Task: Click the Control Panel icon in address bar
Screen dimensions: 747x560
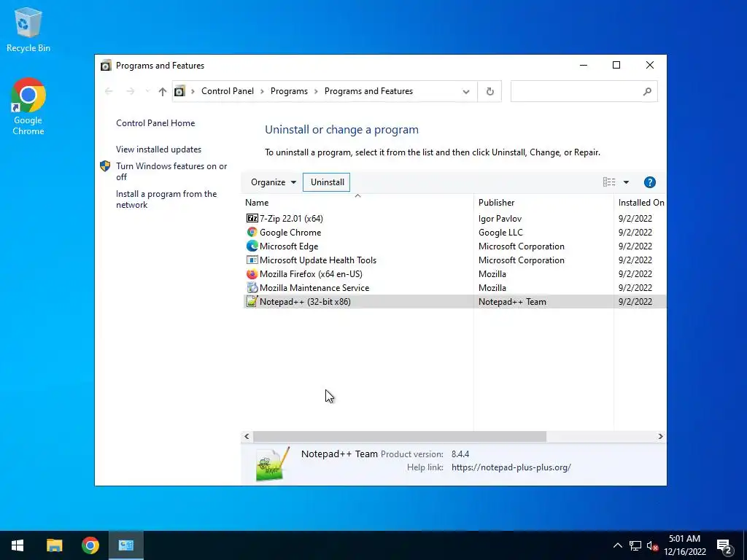Action: tap(179, 91)
